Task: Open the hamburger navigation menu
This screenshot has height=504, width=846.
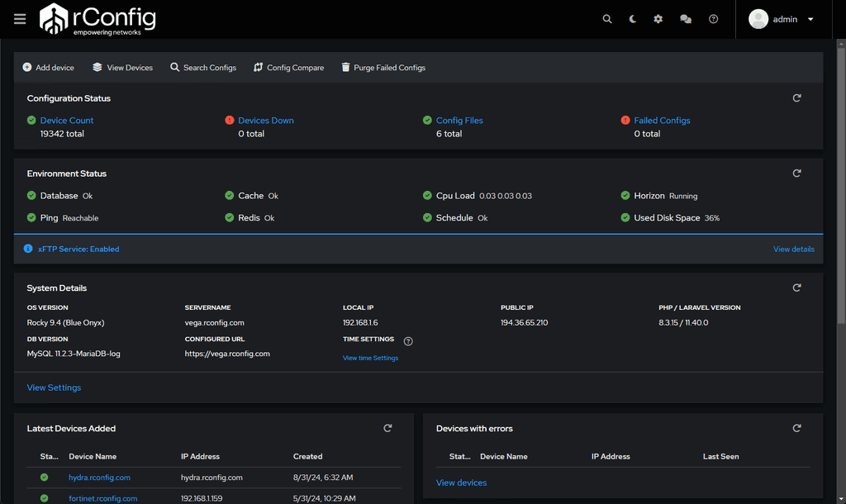Action: pyautogui.click(x=19, y=18)
